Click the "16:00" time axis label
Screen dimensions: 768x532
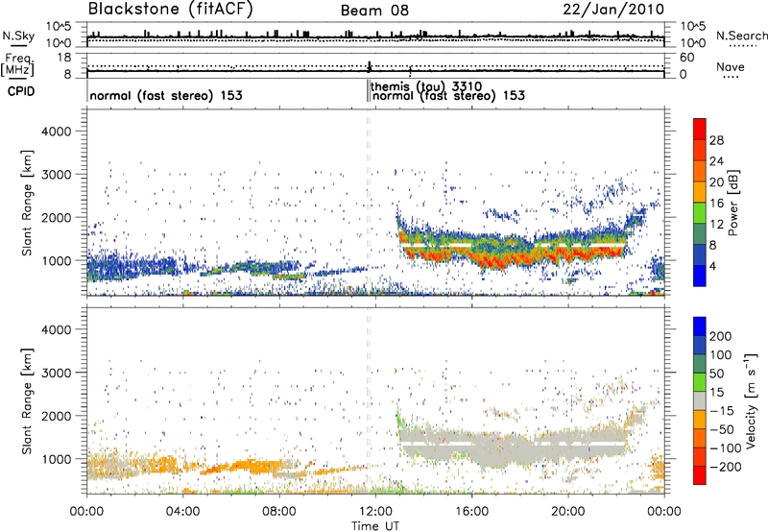tap(471, 512)
